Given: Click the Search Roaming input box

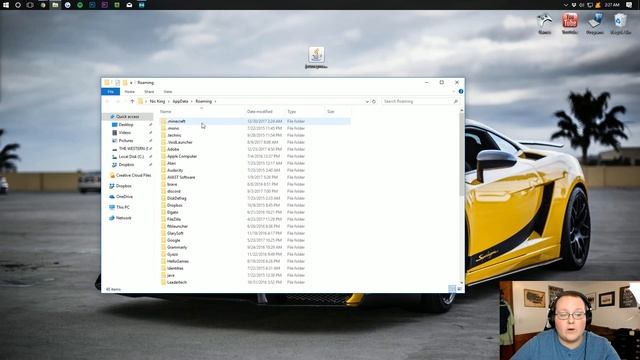Looking at the screenshot, I should click(420, 101).
